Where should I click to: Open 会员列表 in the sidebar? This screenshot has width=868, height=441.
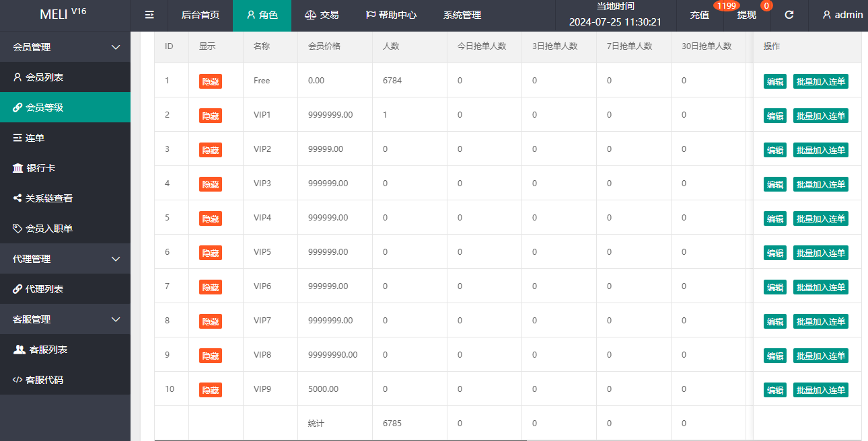(65, 77)
